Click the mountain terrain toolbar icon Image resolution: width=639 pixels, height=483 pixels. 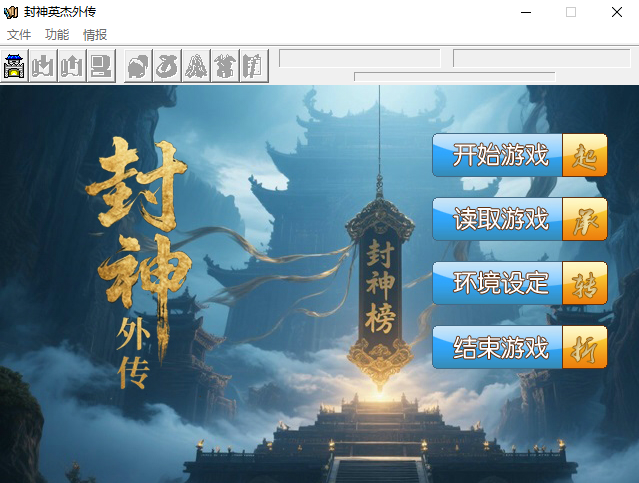click(x=196, y=66)
